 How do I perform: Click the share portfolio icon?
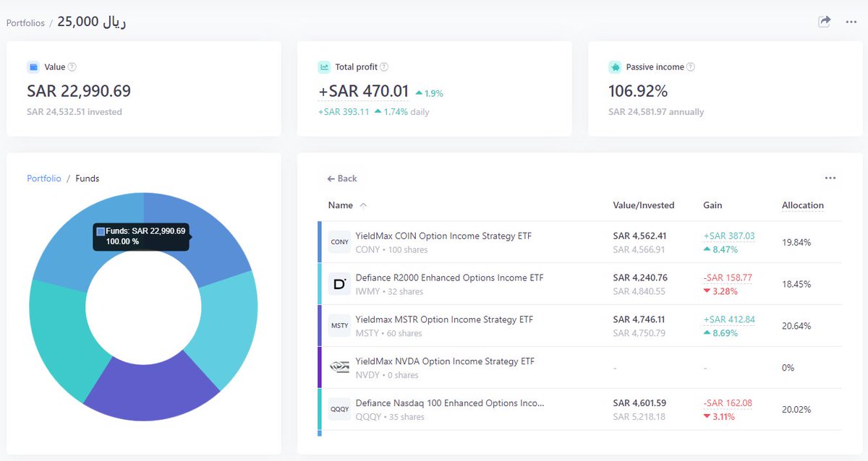click(824, 22)
